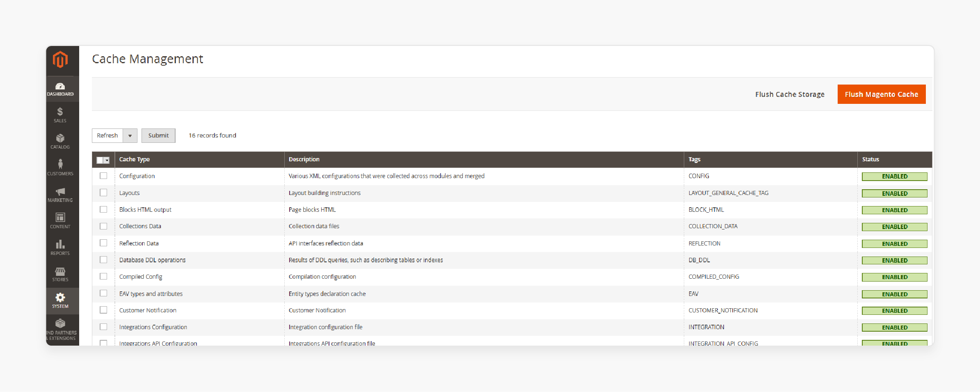Click the Cache Management page title
This screenshot has width=980, height=392.
click(148, 59)
